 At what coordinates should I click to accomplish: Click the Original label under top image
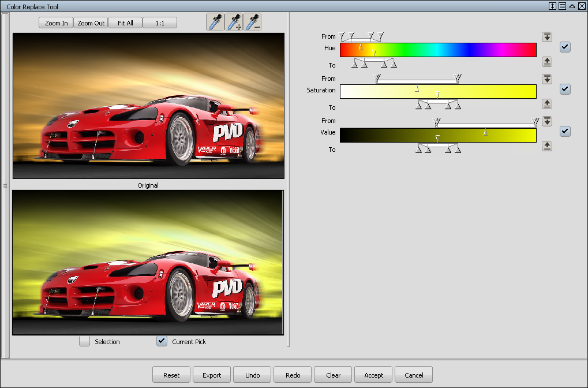click(x=148, y=185)
